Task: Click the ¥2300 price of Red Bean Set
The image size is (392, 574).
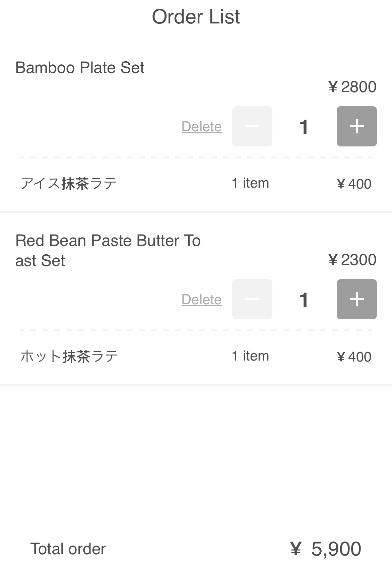Action: point(352,260)
